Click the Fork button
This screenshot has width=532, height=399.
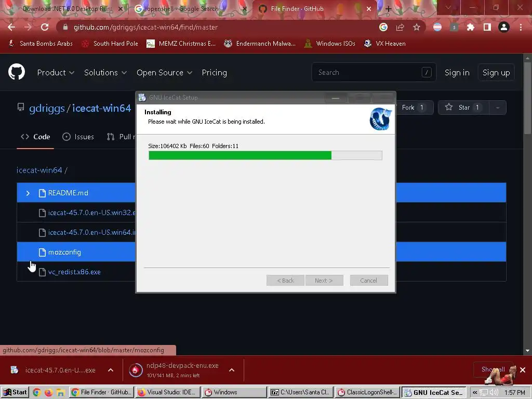[414, 108]
